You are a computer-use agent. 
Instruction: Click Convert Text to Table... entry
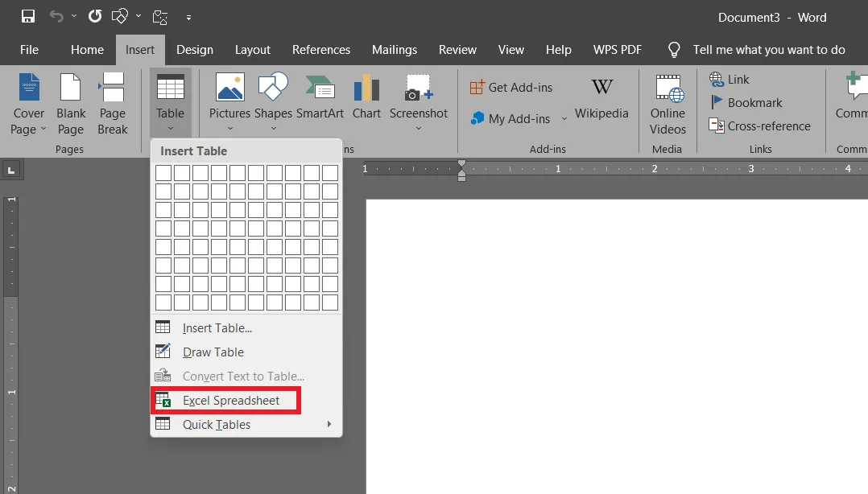point(246,377)
